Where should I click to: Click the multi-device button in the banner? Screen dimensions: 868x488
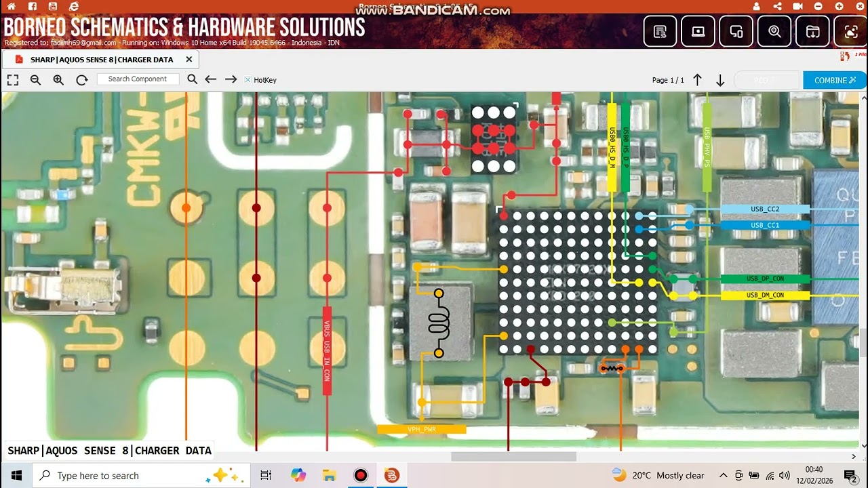point(736,31)
